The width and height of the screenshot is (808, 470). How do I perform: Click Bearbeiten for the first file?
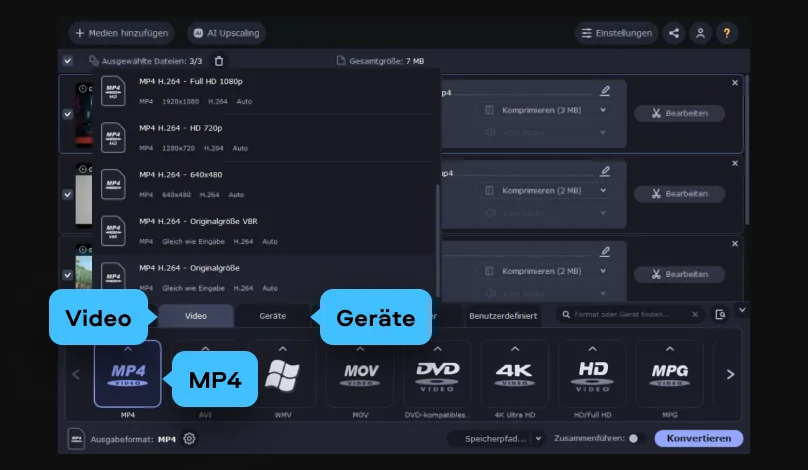pos(679,113)
